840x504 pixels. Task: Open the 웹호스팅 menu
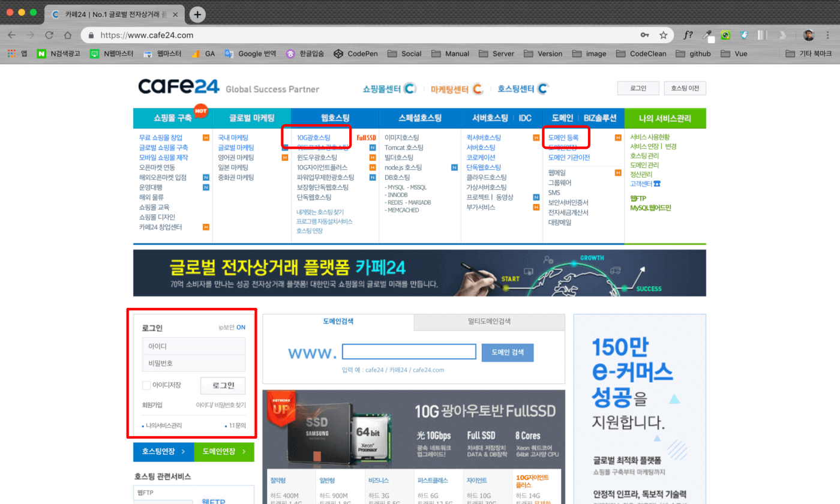pos(335,118)
